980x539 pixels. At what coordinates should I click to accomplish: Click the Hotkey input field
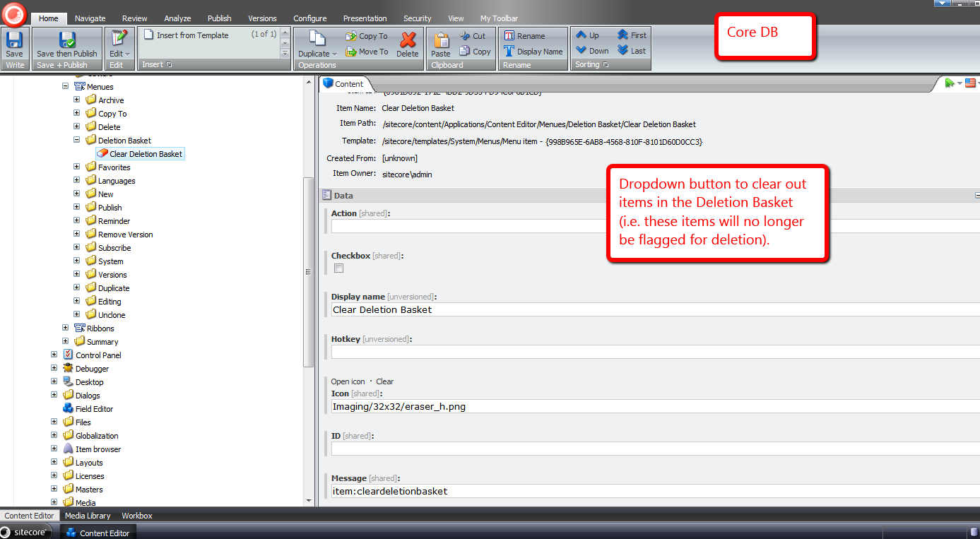coord(654,352)
